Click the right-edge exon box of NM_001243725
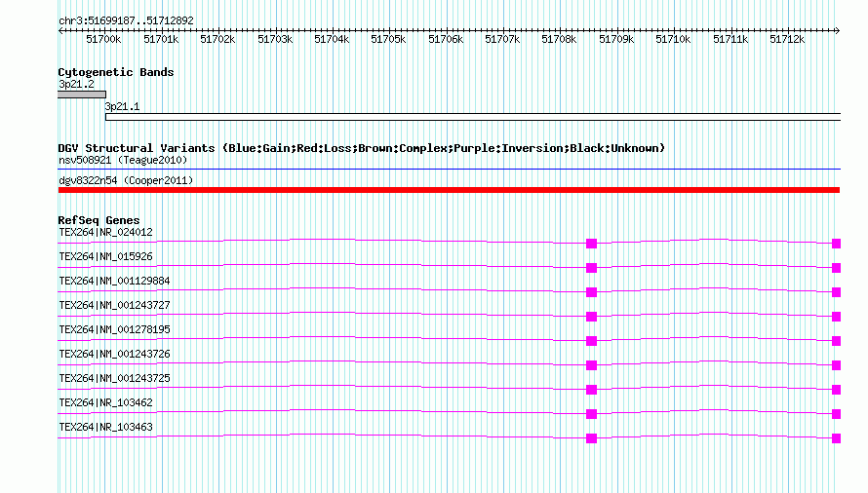Image resolution: width=868 pixels, height=493 pixels. 837,390
